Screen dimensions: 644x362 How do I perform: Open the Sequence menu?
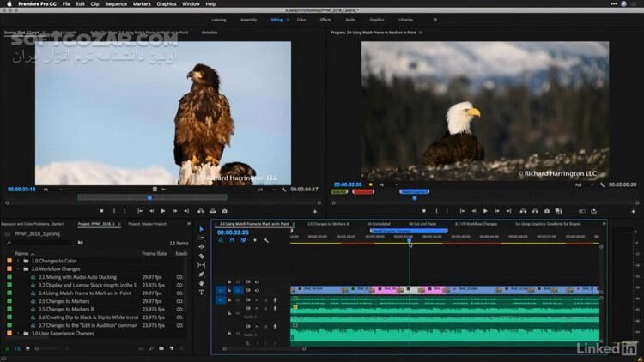116,3
